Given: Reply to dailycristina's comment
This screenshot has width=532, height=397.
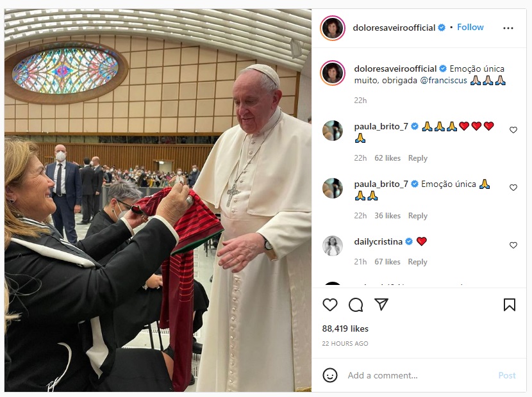Looking at the screenshot, I should [x=418, y=262].
